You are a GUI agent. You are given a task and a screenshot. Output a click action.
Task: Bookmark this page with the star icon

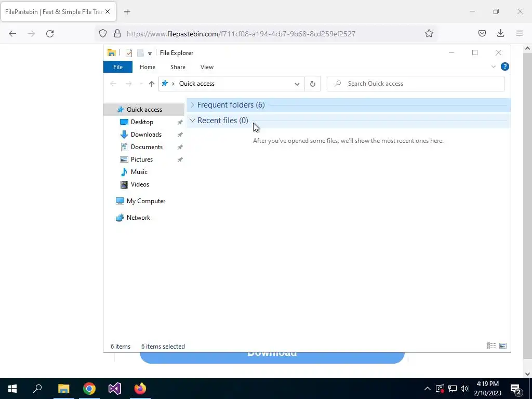tap(429, 34)
